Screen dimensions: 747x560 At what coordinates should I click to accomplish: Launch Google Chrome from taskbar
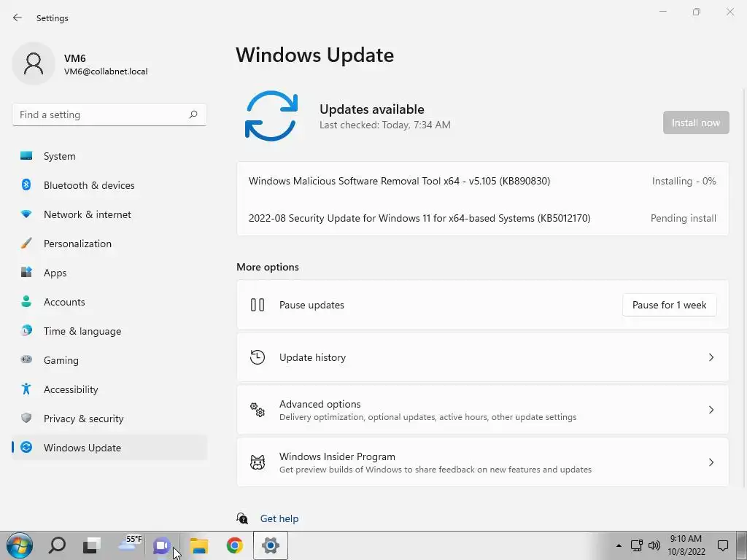coord(234,545)
